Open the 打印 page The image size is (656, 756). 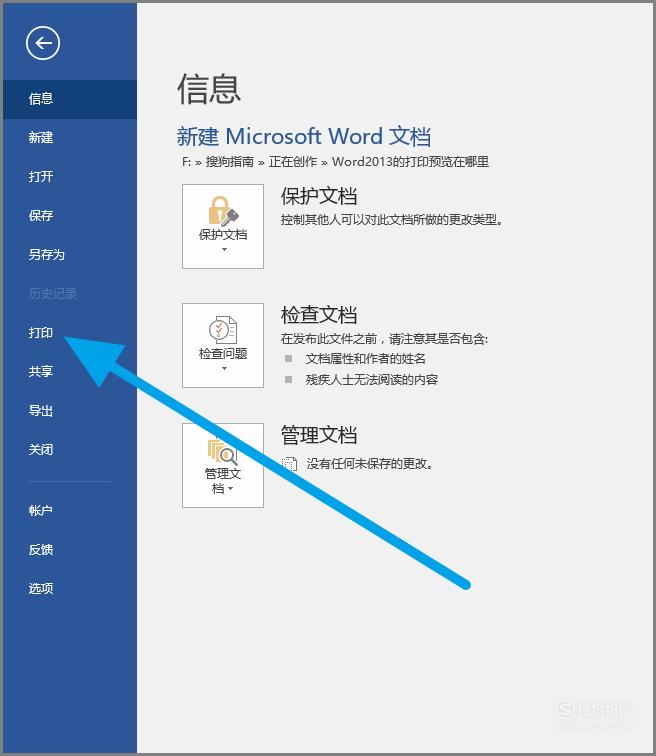pyautogui.click(x=70, y=333)
